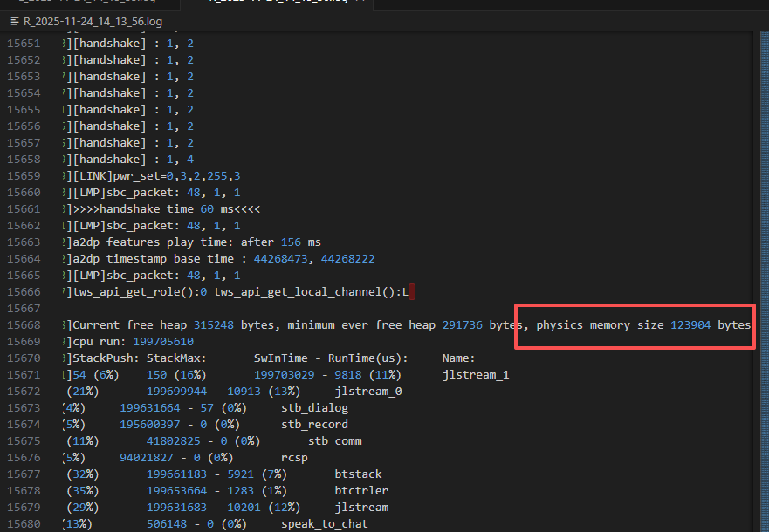Click the "SwInTime - RunTime(us):" header

click(x=331, y=358)
